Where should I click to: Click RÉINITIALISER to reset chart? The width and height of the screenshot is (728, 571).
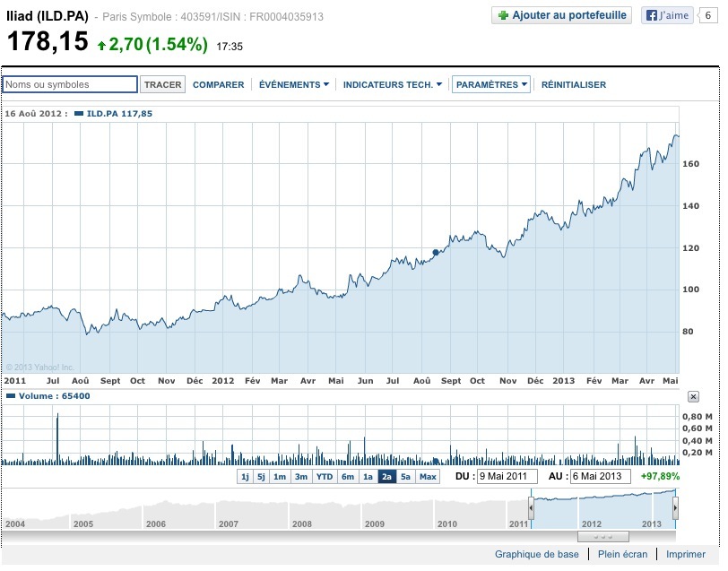[574, 84]
